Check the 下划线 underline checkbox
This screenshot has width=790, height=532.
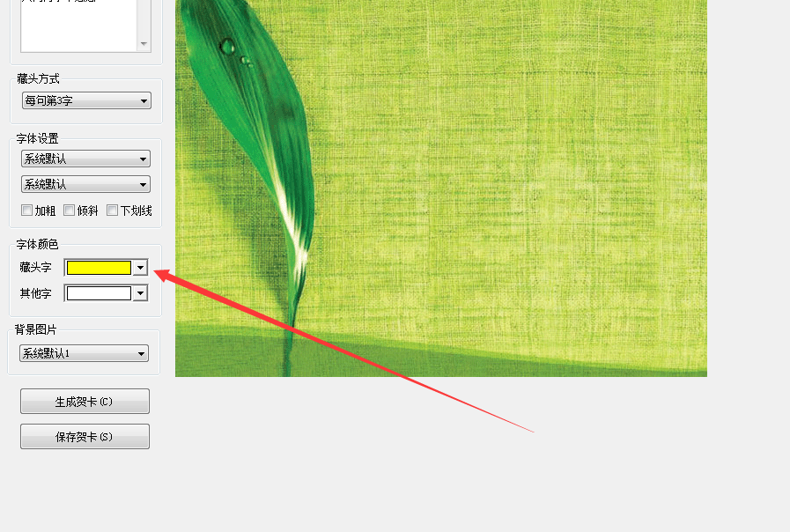[113, 211]
